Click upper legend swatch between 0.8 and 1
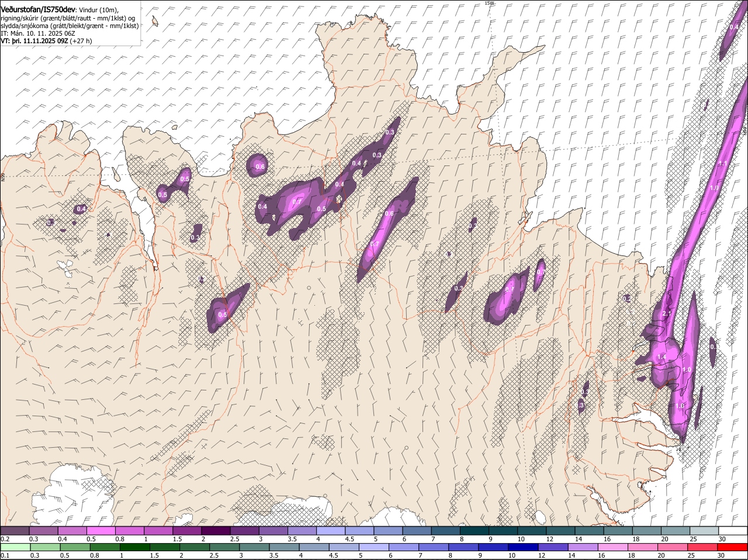The height and width of the screenshot is (560, 748). pyautogui.click(x=130, y=530)
